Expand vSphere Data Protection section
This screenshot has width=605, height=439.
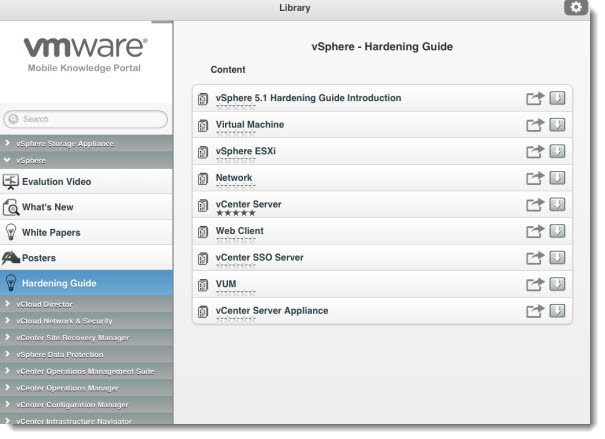(86, 354)
